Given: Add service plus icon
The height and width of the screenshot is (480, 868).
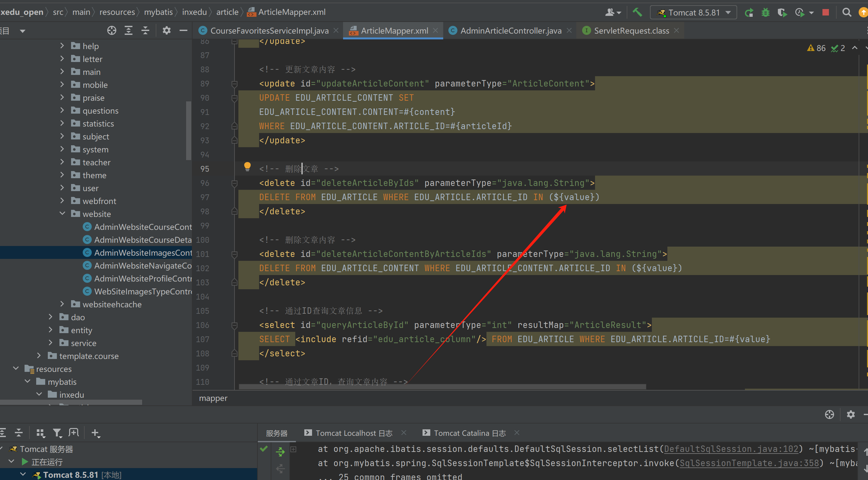Looking at the screenshot, I should click(x=95, y=433).
